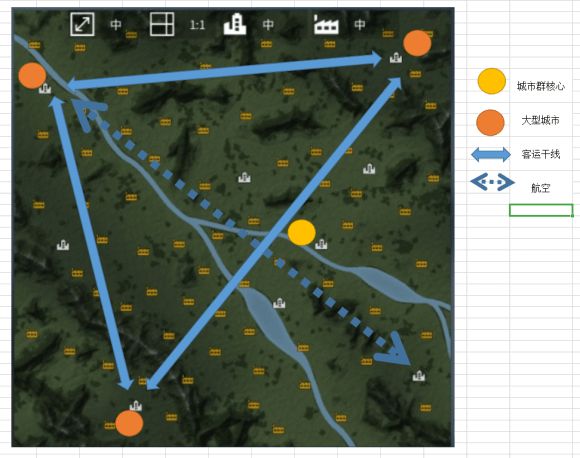The height and width of the screenshot is (458, 580).
Task: Select the orange circle at the bottom of the map
Action: 129,423
